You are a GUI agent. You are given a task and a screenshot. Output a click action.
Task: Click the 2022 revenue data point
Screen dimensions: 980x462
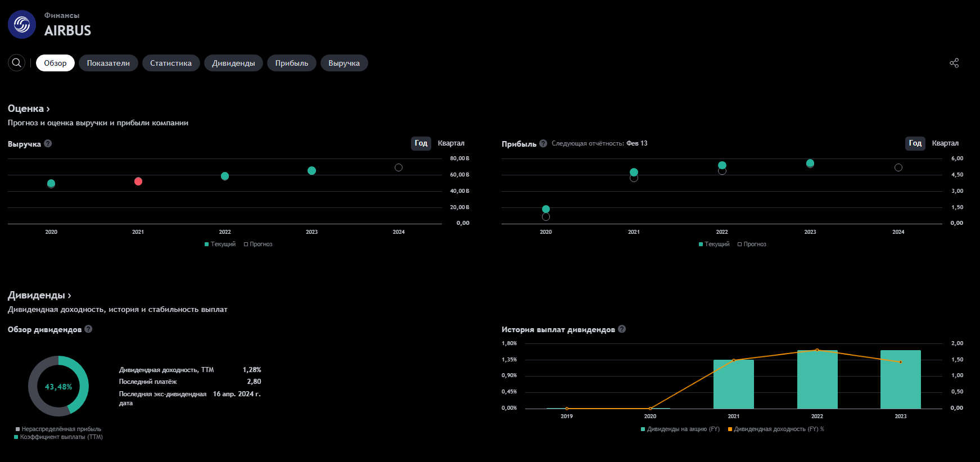point(225,176)
